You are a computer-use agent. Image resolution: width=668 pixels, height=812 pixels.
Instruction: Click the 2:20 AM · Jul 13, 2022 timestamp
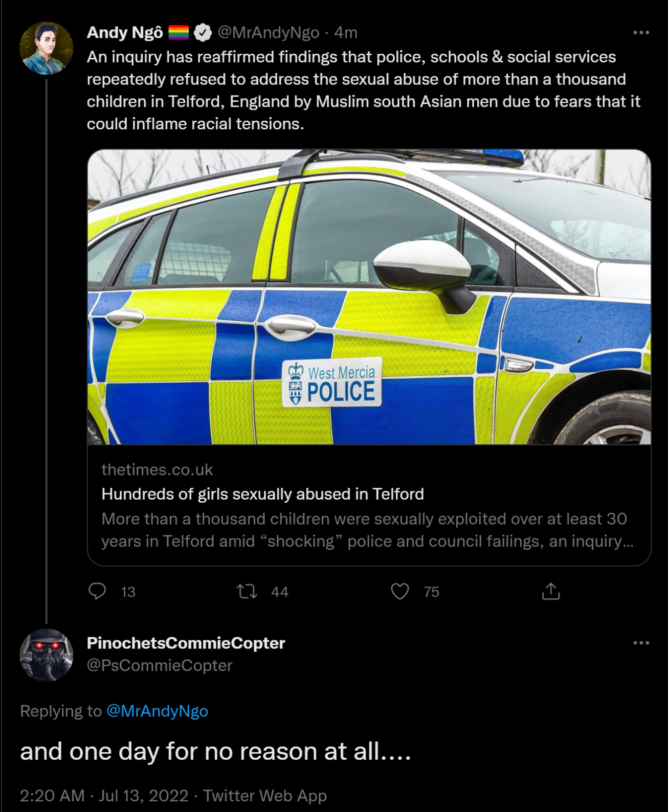coord(104,795)
